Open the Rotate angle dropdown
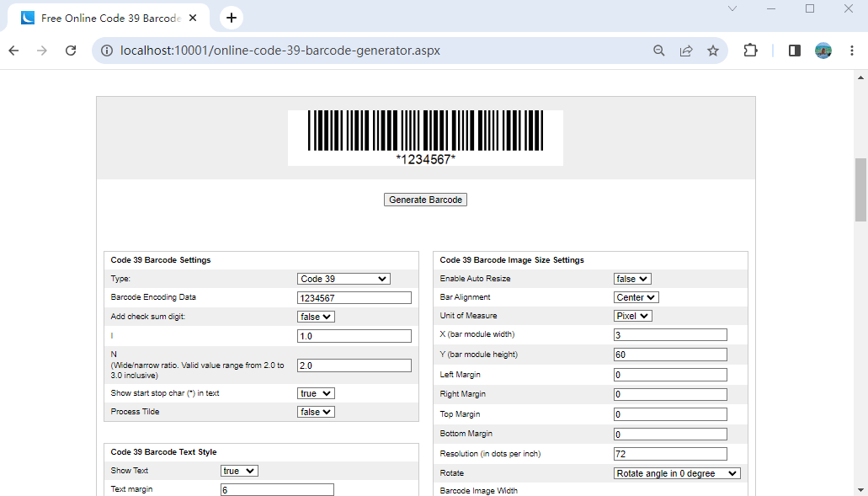868x496 pixels. point(676,472)
